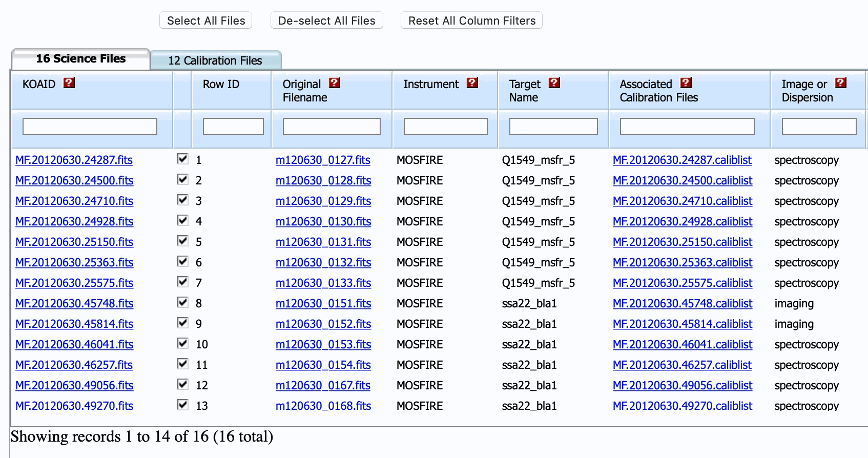Open MF.20120630.46041.caliblist link
This screenshot has width=868, height=458.
682,344
